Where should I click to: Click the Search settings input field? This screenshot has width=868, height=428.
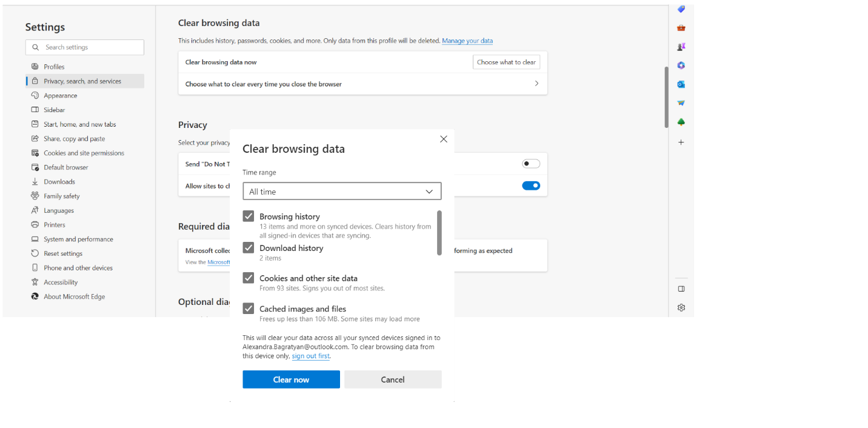tap(84, 47)
